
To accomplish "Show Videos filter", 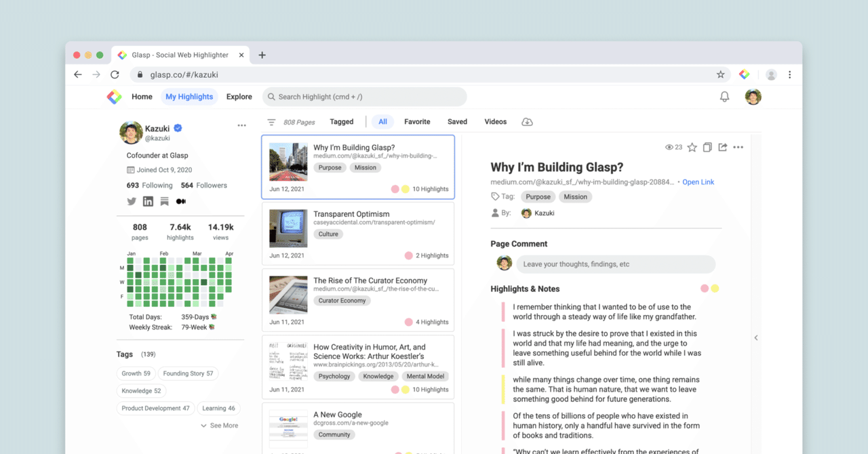I will point(495,122).
